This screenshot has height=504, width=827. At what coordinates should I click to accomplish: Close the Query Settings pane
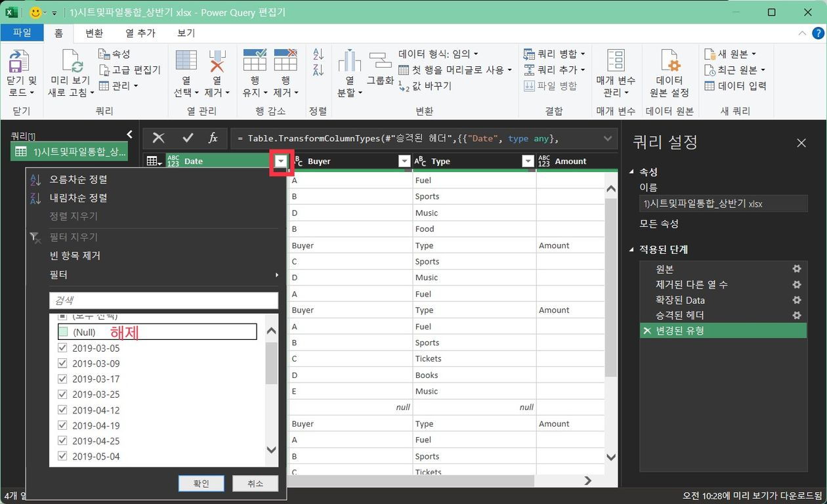pos(801,142)
